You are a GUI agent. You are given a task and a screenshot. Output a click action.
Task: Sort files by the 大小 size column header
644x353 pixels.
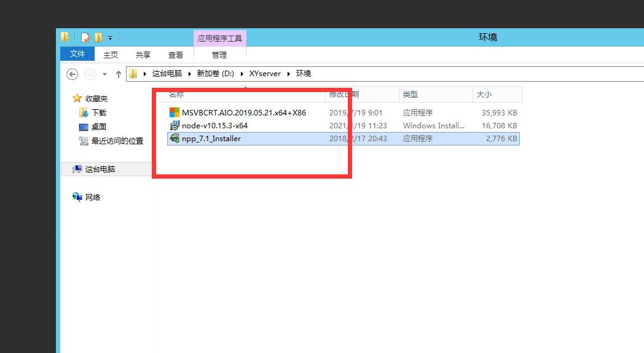[484, 95]
